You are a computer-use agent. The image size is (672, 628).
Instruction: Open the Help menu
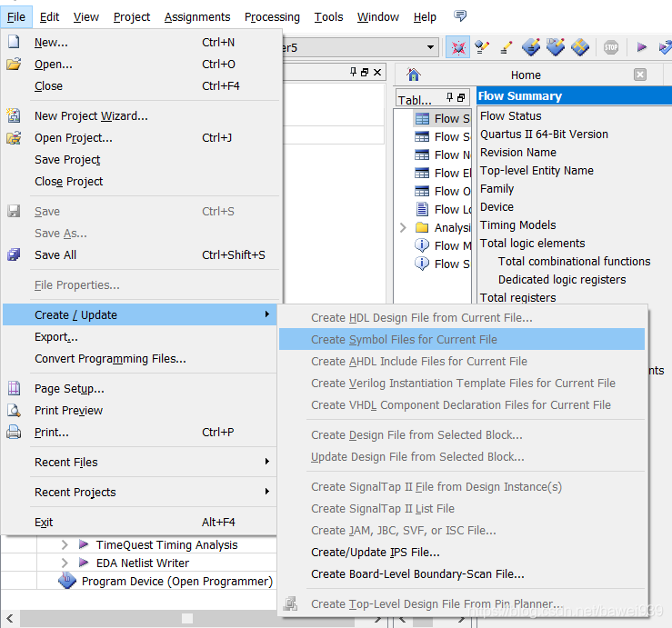pyautogui.click(x=425, y=16)
